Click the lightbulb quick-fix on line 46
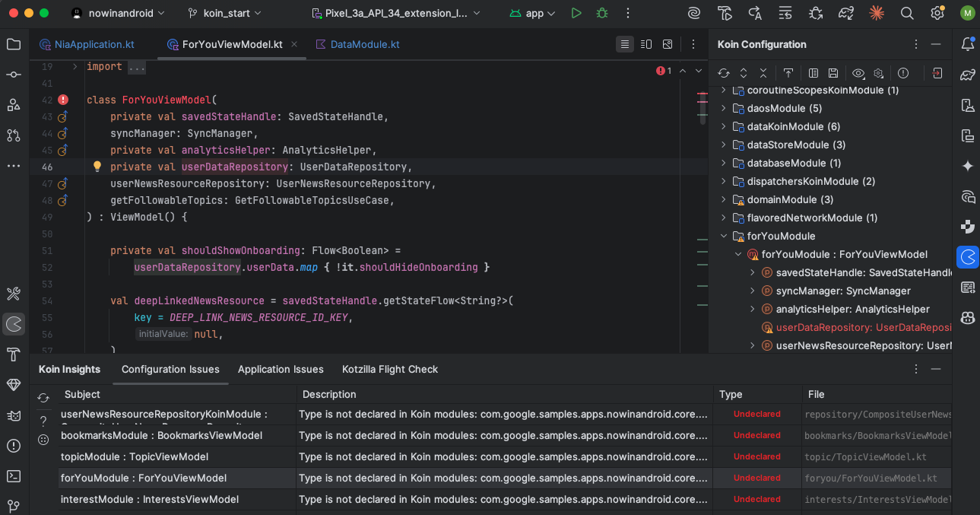980x515 pixels. click(97, 167)
